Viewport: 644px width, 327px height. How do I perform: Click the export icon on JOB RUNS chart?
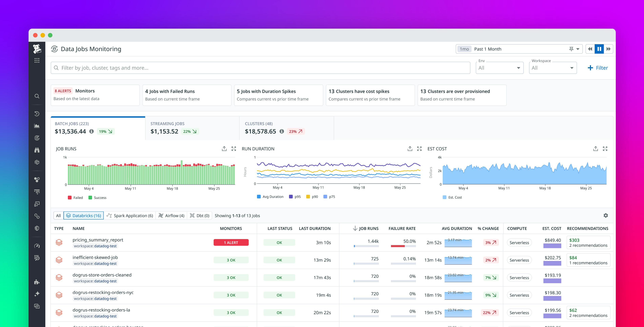[x=224, y=148]
